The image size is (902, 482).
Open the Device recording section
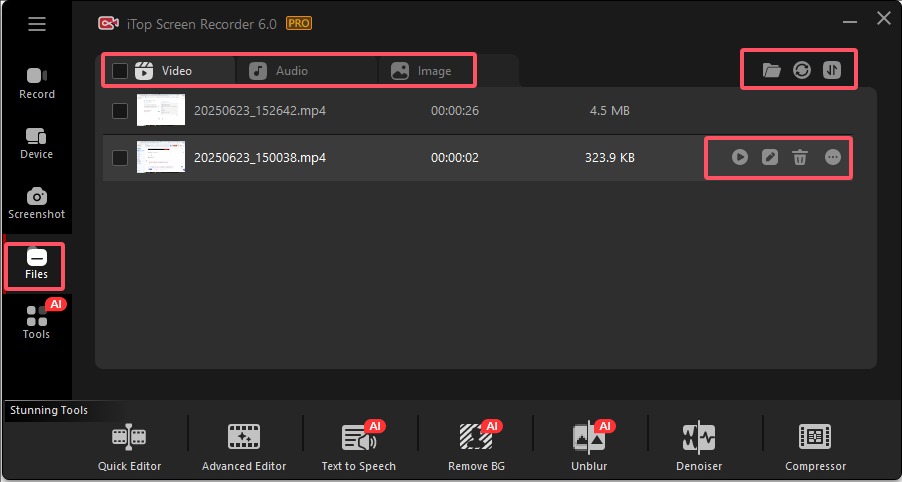coord(36,143)
